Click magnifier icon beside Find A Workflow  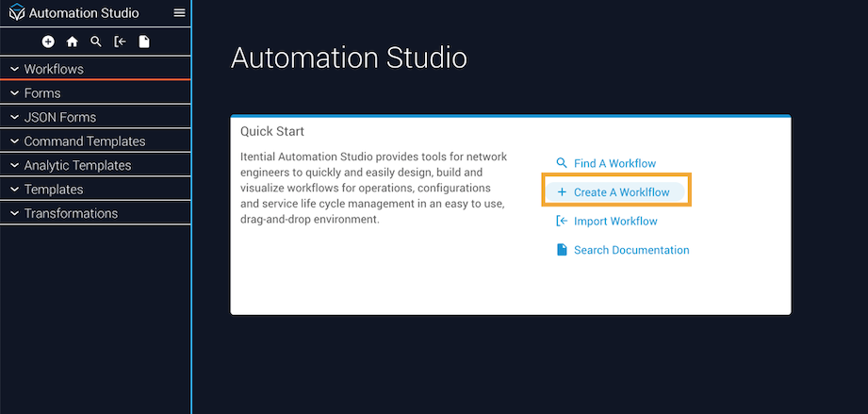(x=562, y=163)
